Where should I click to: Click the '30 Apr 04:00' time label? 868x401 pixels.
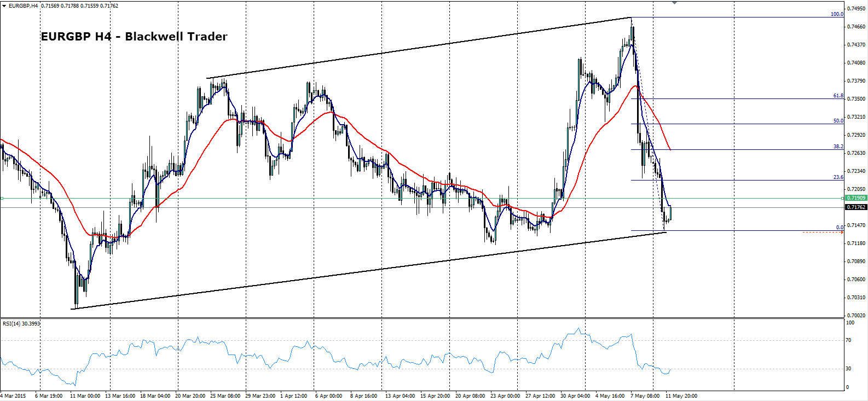click(575, 396)
